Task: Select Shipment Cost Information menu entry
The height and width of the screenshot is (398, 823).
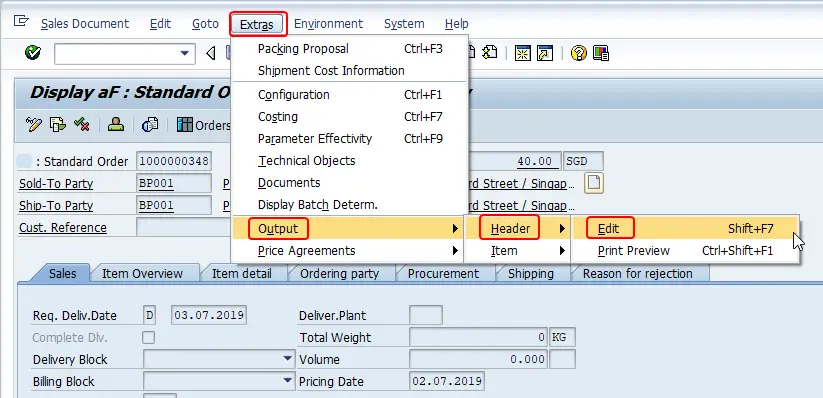Action: click(x=350, y=71)
